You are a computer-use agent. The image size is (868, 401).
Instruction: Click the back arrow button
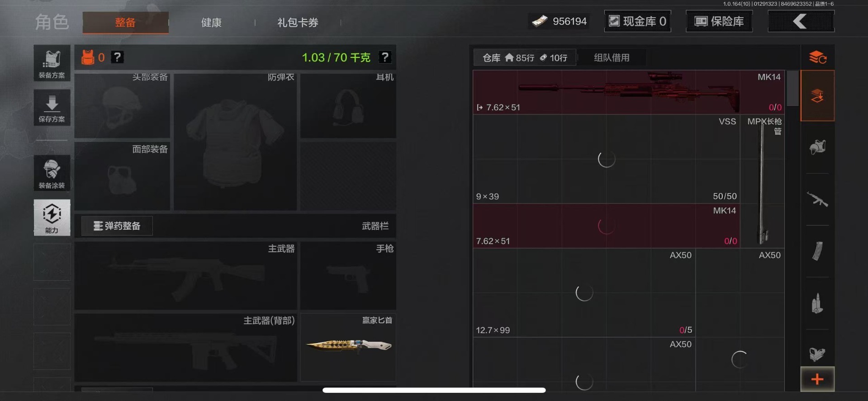[x=801, y=21]
